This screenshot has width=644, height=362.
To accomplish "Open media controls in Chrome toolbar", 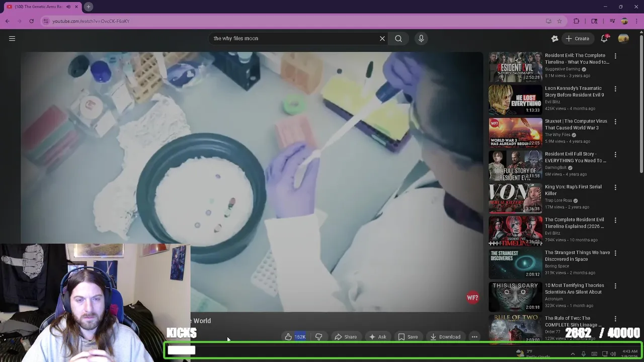I will (x=612, y=21).
